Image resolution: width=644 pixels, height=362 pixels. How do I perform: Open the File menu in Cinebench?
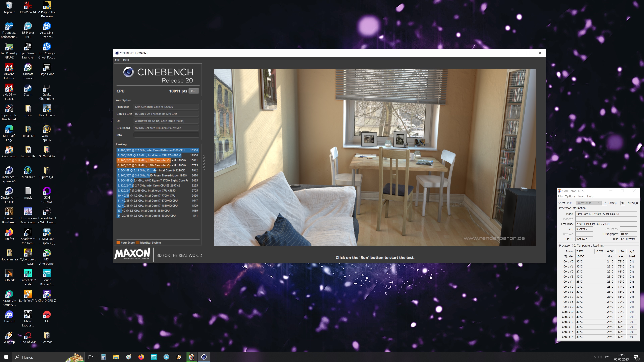[117, 60]
